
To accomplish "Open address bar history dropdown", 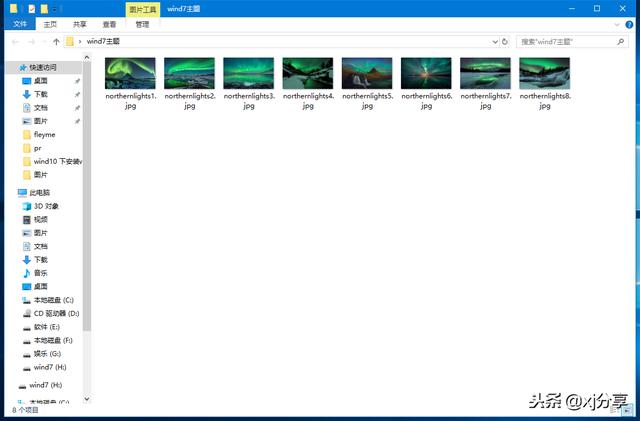I will [495, 42].
